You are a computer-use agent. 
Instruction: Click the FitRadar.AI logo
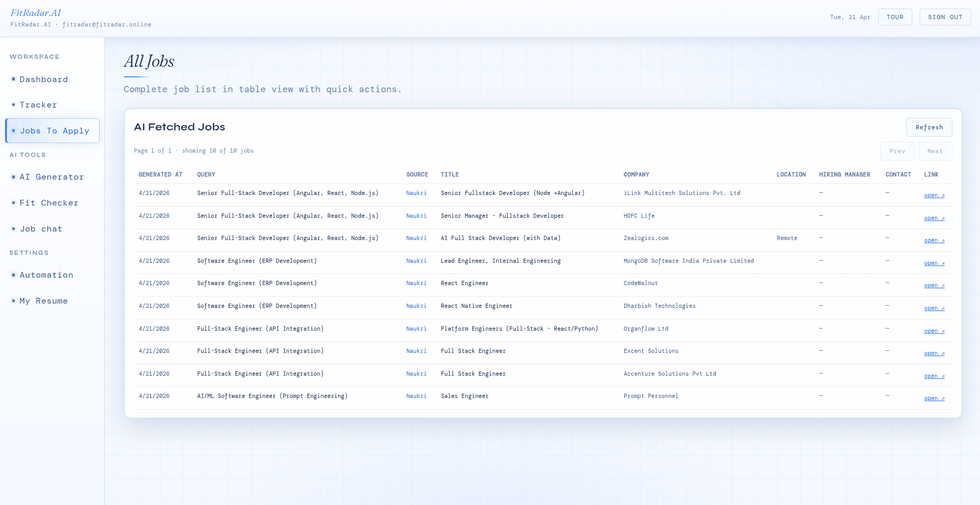36,13
